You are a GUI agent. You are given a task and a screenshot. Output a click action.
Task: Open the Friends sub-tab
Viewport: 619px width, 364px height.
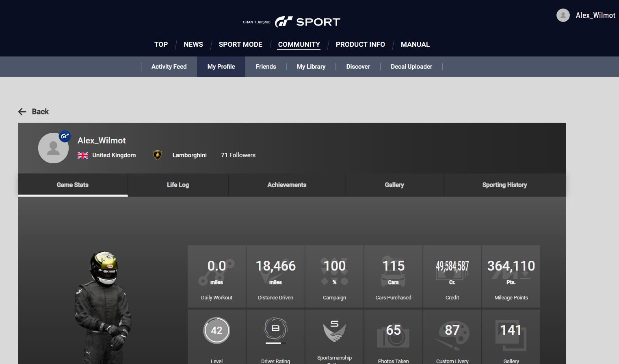[x=266, y=67]
